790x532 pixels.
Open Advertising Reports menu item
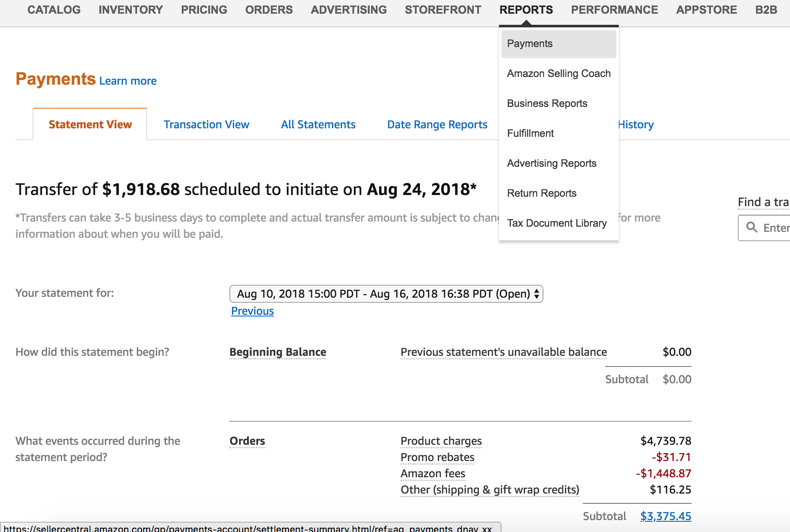coord(558,163)
